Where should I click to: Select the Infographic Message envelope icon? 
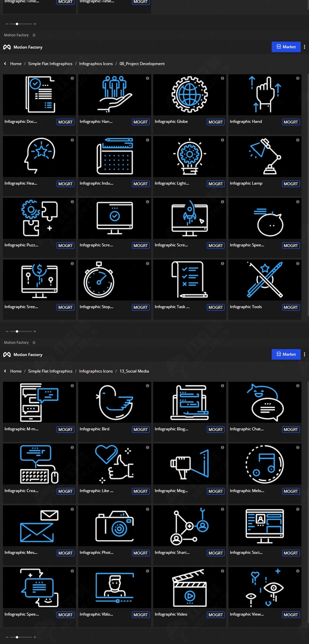coord(39,525)
